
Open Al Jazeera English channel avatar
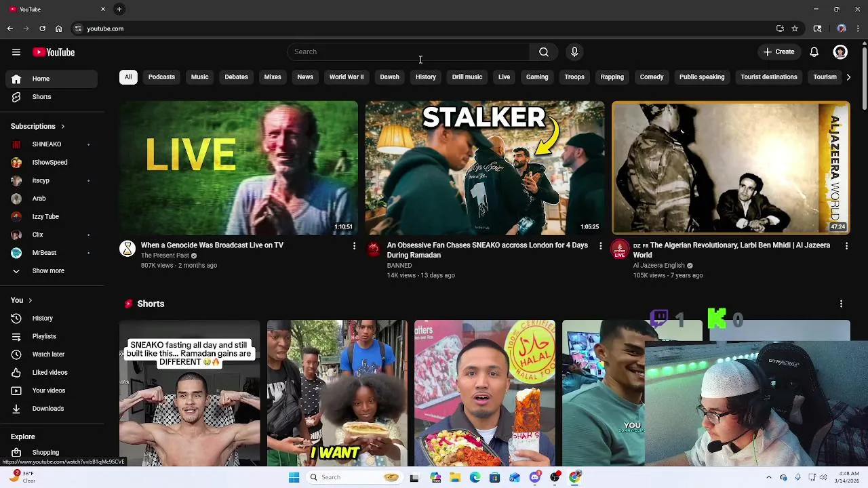click(x=619, y=249)
